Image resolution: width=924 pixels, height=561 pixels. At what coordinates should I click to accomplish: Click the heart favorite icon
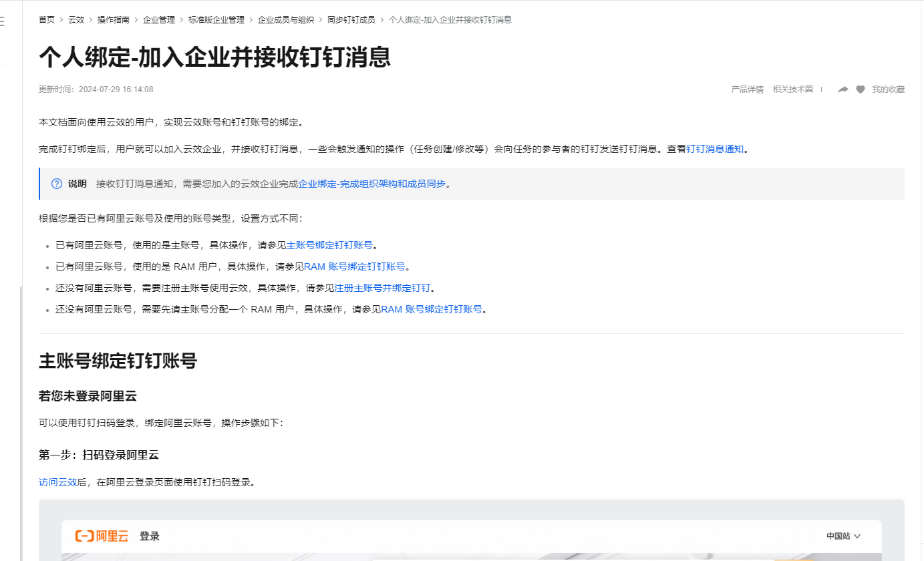[x=861, y=89]
